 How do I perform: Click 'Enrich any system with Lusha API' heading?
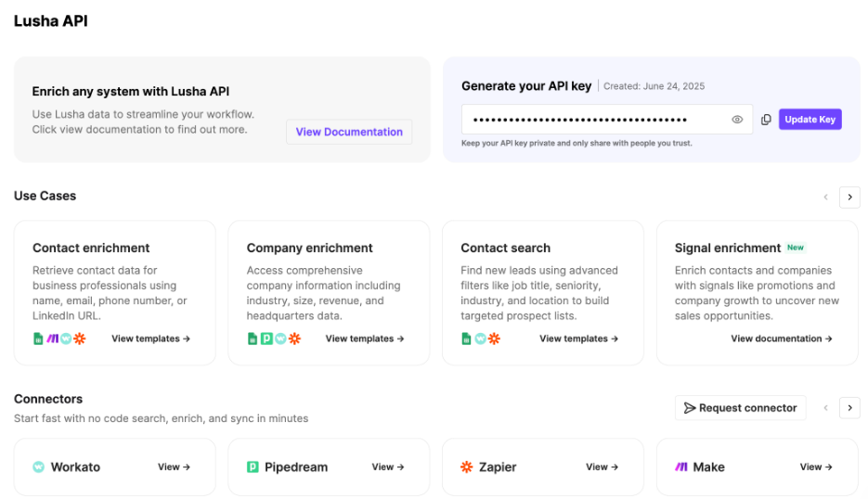[131, 91]
